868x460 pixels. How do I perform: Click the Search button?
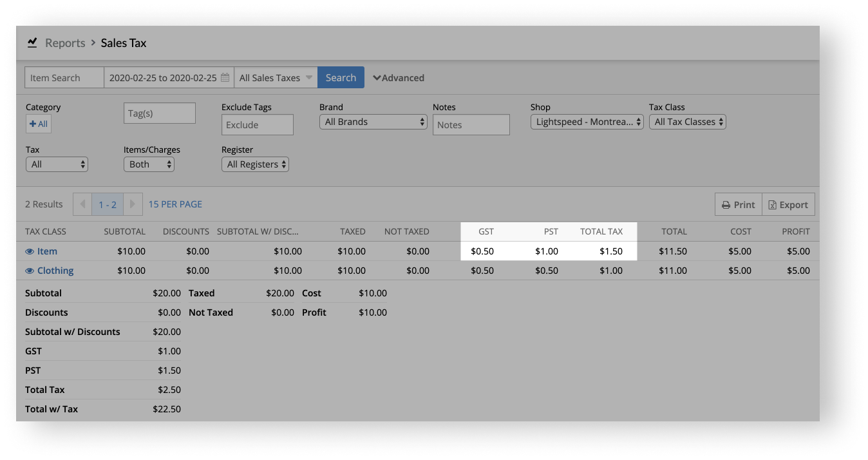(x=341, y=78)
